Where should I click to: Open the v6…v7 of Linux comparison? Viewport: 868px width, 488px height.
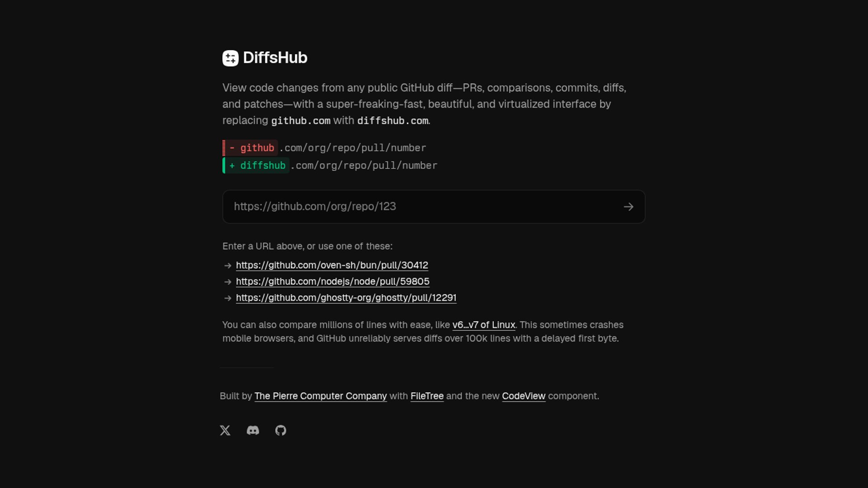point(484,325)
